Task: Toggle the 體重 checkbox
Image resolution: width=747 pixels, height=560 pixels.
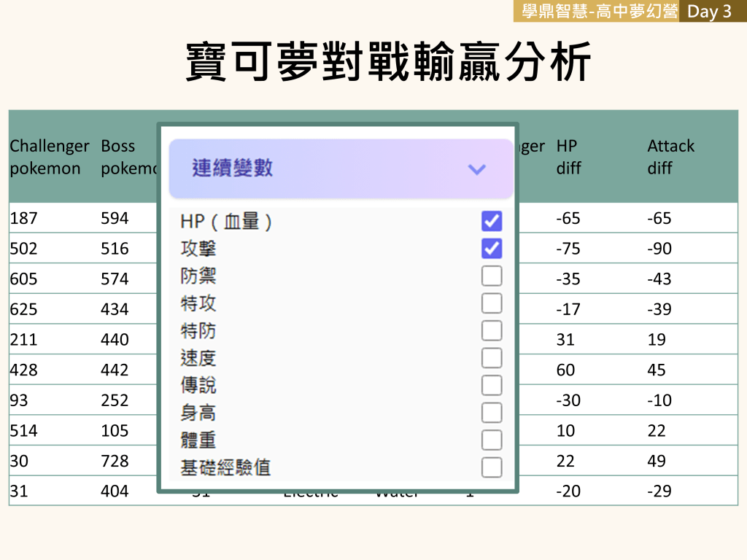Action: click(x=492, y=440)
